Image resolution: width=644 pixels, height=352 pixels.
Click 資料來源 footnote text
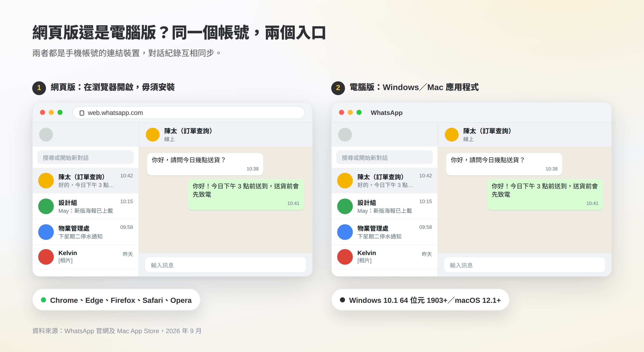pos(117,331)
